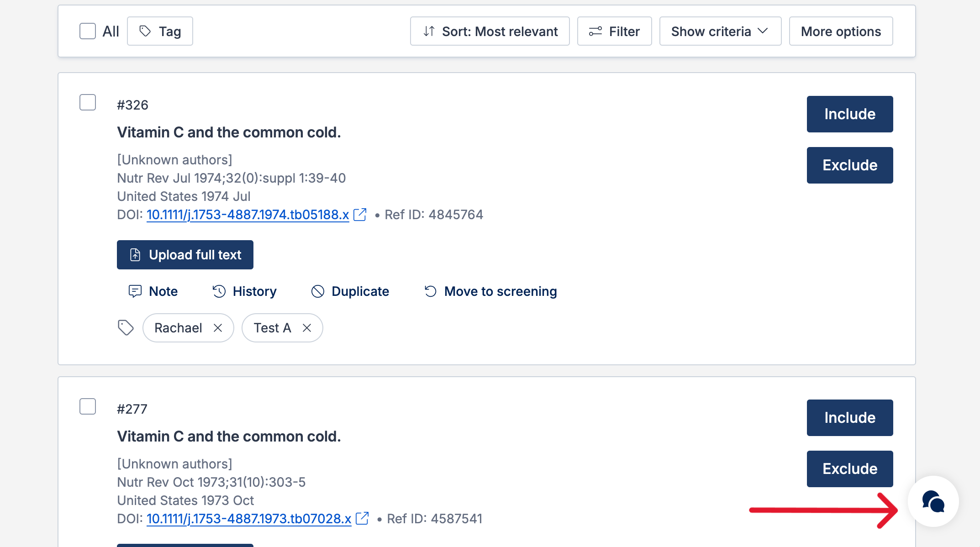The image size is (980, 547).
Task: Open the chat support bubble
Action: 933,501
